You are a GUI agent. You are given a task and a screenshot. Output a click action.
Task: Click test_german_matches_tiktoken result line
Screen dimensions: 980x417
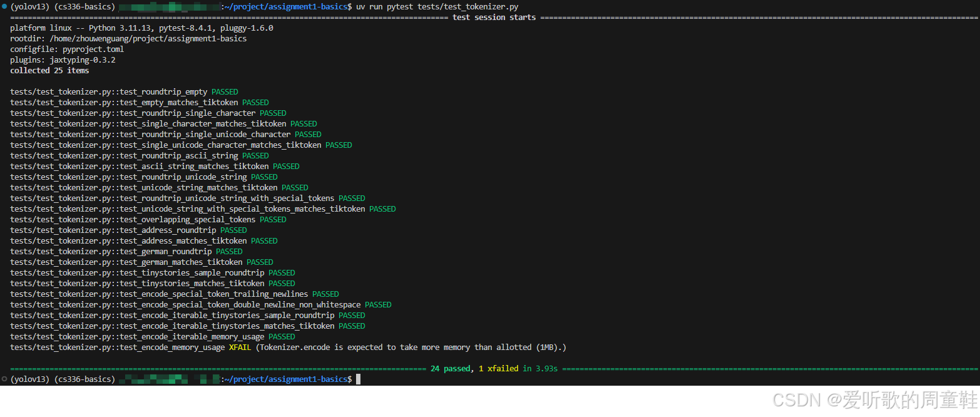pyautogui.click(x=142, y=262)
